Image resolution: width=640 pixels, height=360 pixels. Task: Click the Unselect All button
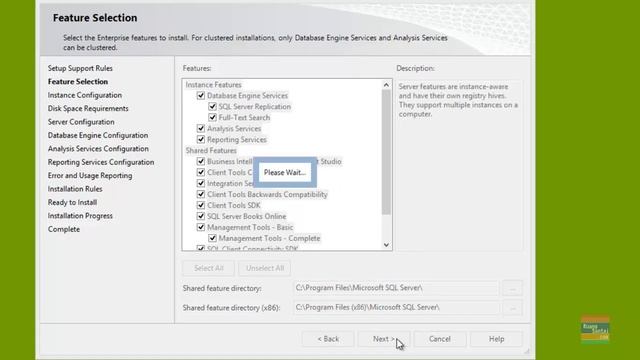coord(264,268)
